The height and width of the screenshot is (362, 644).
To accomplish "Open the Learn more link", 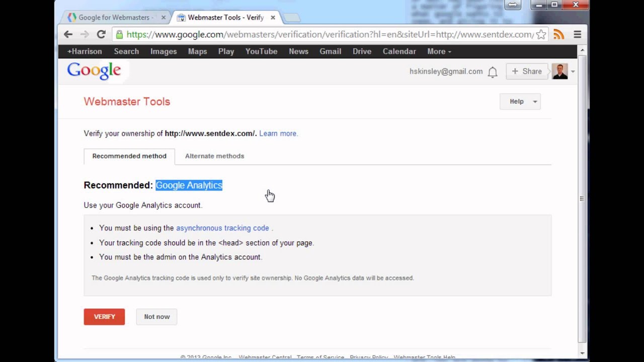I will (278, 134).
